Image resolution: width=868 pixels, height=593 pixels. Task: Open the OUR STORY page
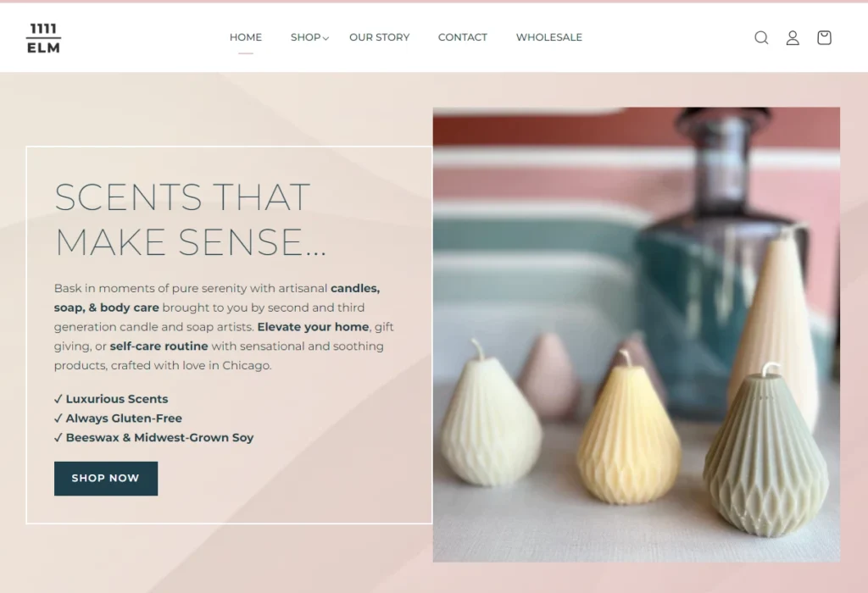379,37
